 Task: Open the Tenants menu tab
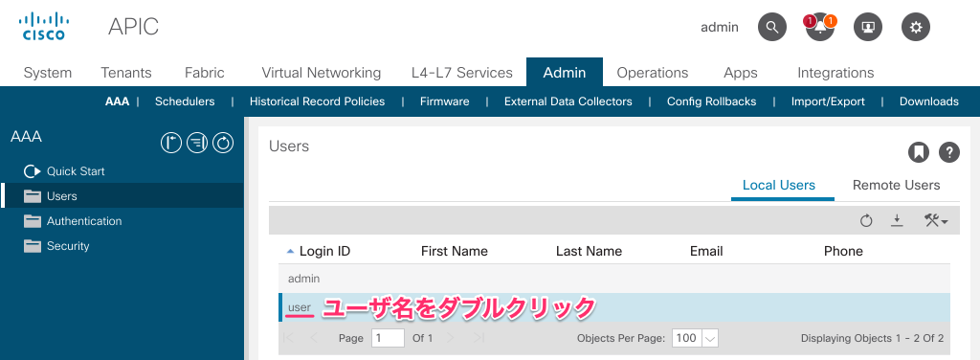tap(126, 73)
